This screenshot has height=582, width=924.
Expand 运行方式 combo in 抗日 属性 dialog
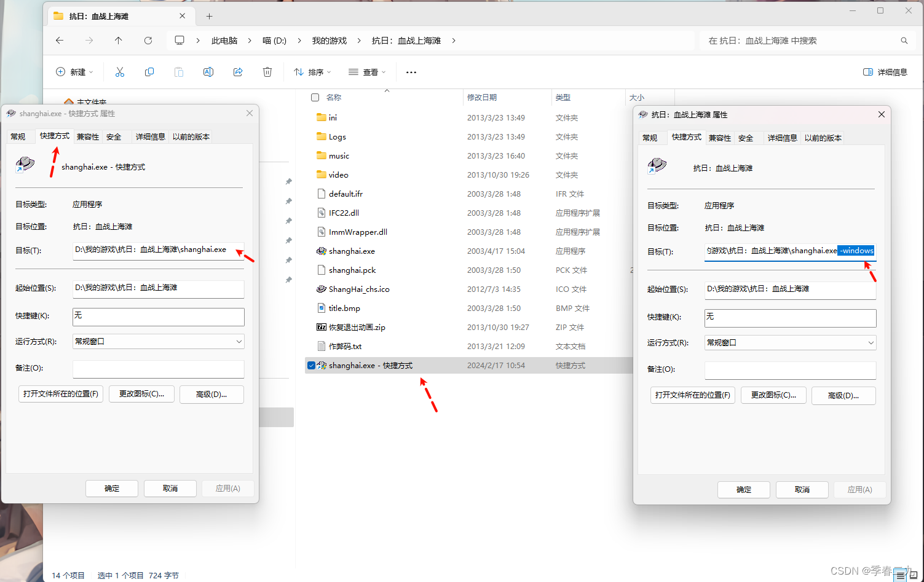tap(871, 342)
